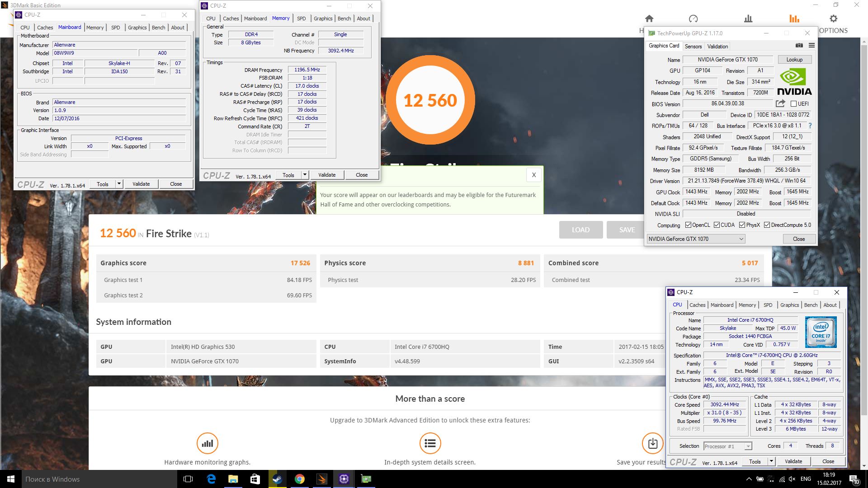Show hidden tray icons chevron

click(749, 479)
